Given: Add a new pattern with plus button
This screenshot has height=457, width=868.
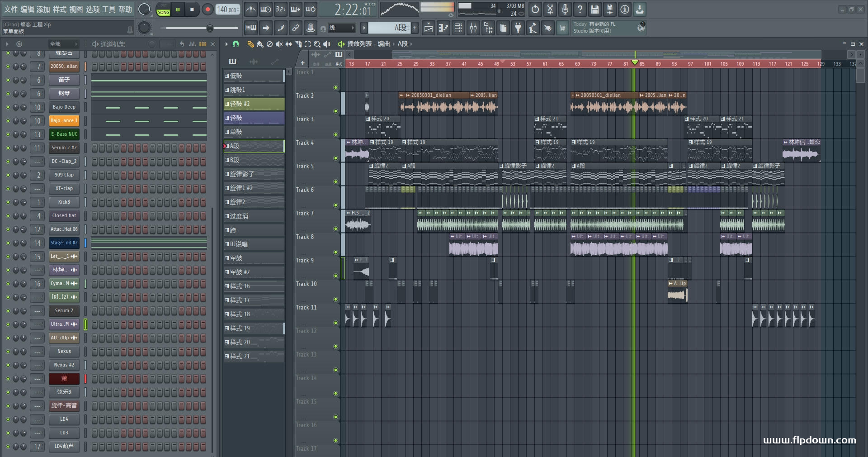Looking at the screenshot, I should coord(415,28).
